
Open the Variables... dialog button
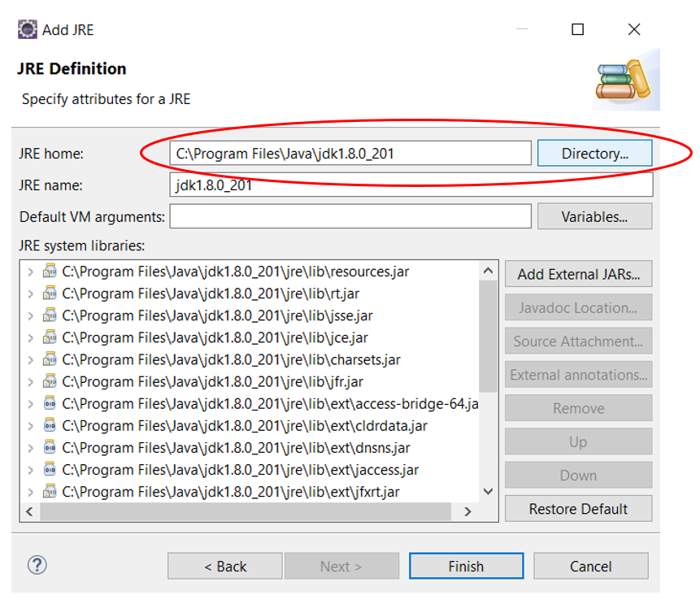tap(594, 216)
